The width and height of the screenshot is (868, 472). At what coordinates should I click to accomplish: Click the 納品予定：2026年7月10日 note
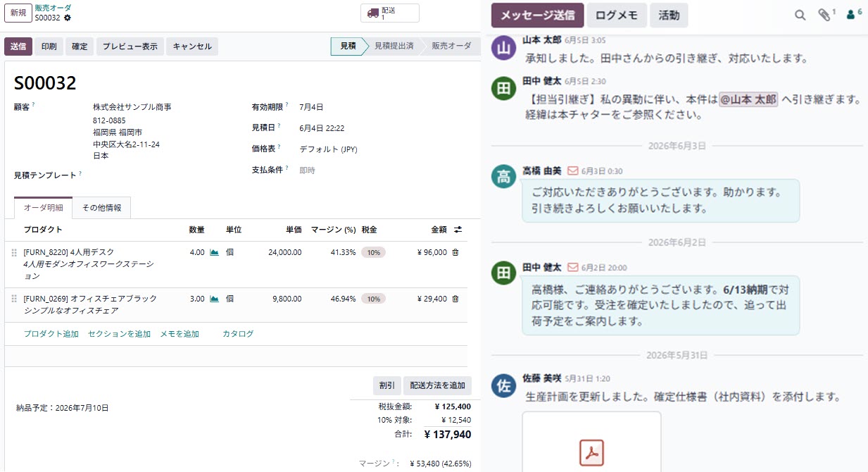point(63,408)
